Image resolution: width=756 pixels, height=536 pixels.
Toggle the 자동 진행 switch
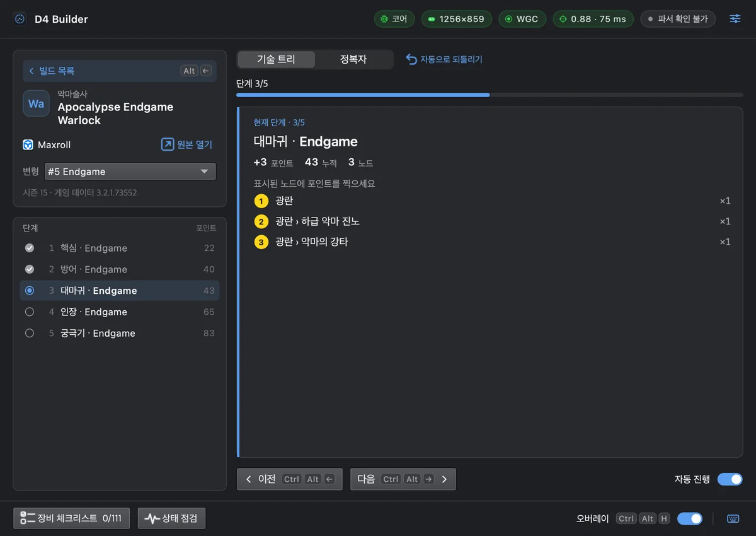pos(730,479)
